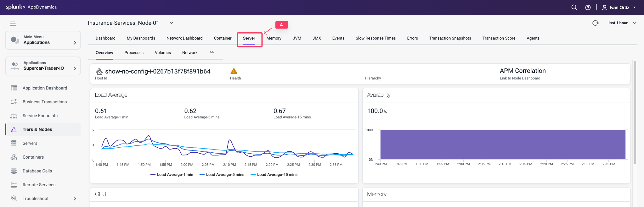Click the Service Endpoints sidebar icon

click(14, 116)
